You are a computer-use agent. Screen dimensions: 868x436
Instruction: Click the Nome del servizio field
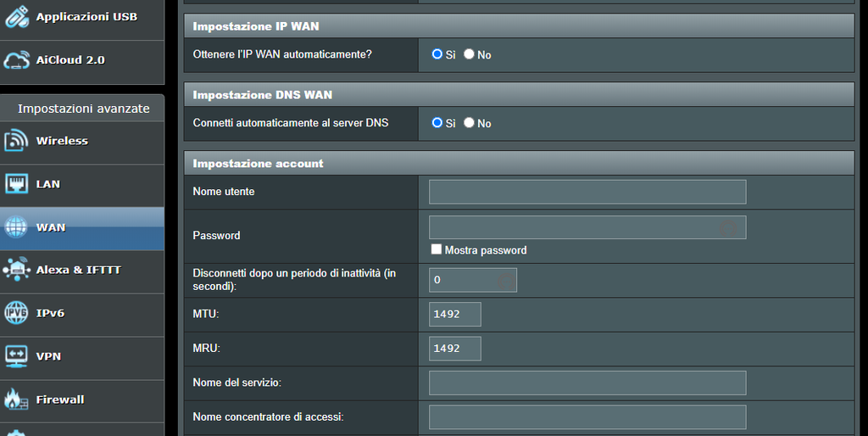click(x=587, y=383)
